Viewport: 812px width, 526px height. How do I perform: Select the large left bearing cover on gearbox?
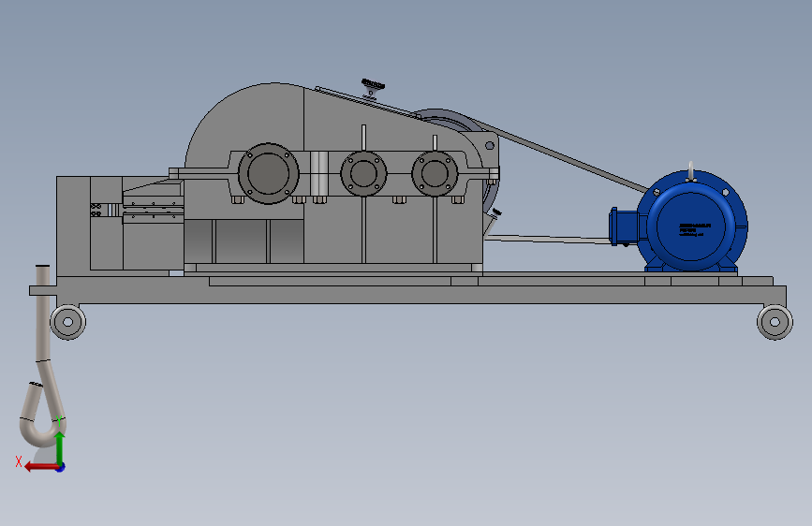pos(268,173)
